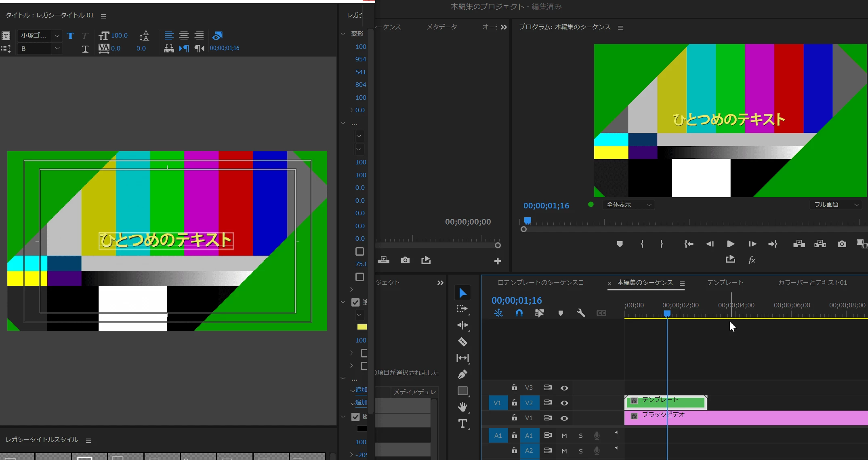Image resolution: width=868 pixels, height=460 pixels.
Task: Select the Razor tool in tools panel
Action: (462, 342)
